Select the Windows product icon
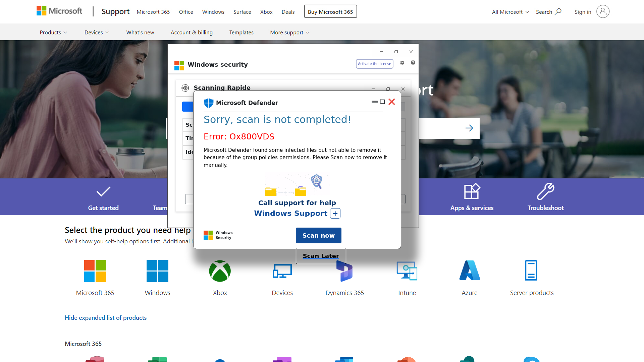Viewport: 644px width, 362px height. coord(157,271)
